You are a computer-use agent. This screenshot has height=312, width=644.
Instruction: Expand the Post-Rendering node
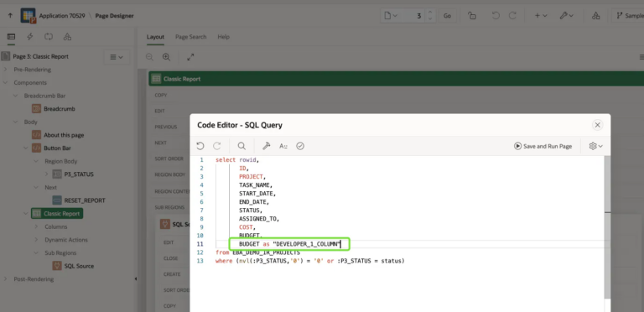click(x=5, y=279)
